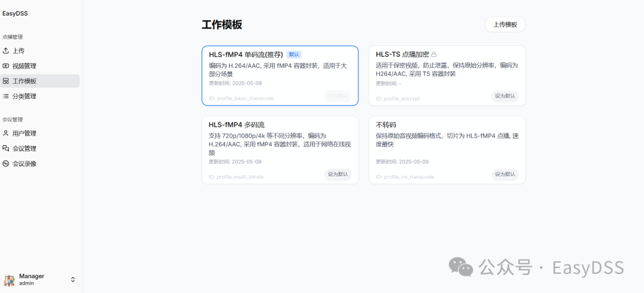Open the 分类管理 menu item

(x=40, y=96)
